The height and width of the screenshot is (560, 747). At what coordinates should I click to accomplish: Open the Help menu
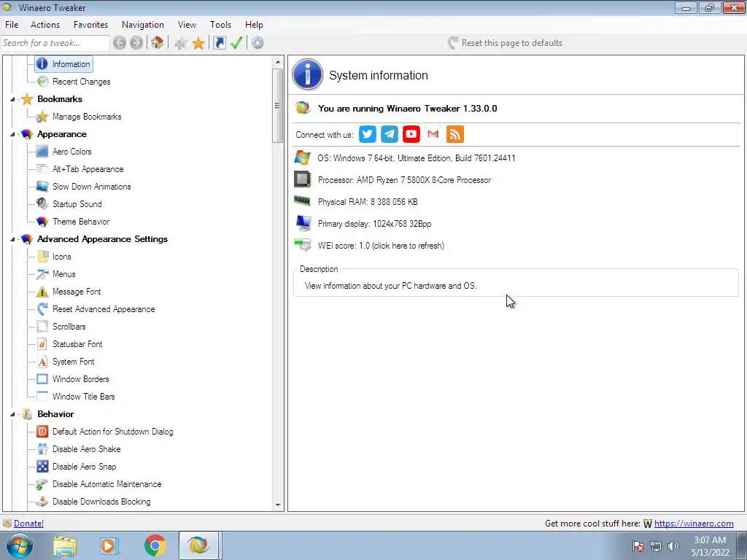pos(254,25)
